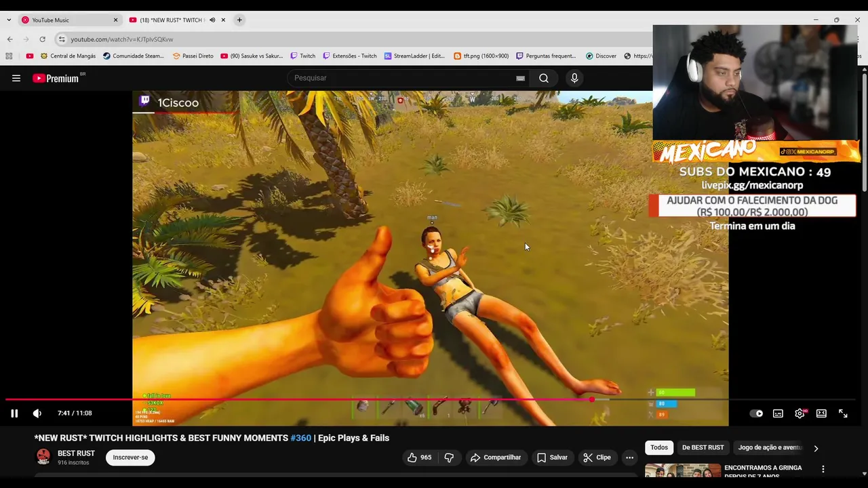Open a new browser tab
The height and width of the screenshot is (488, 868).
pyautogui.click(x=239, y=20)
